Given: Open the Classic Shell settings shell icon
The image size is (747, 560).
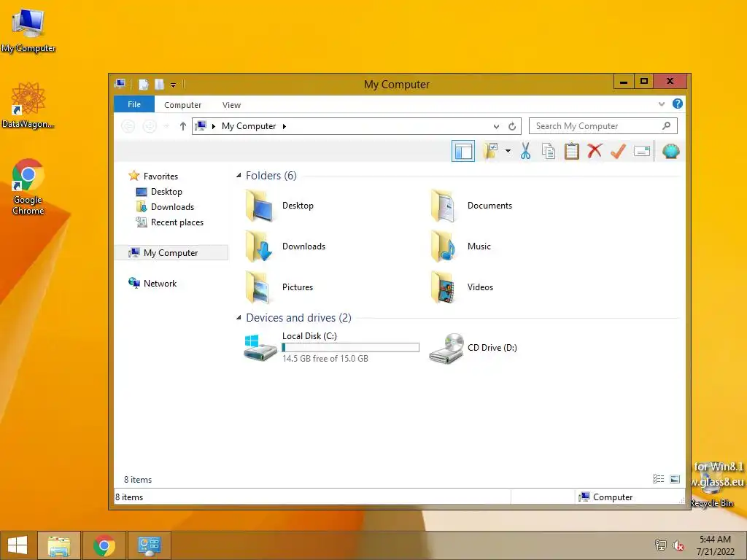Looking at the screenshot, I should click(x=671, y=152).
